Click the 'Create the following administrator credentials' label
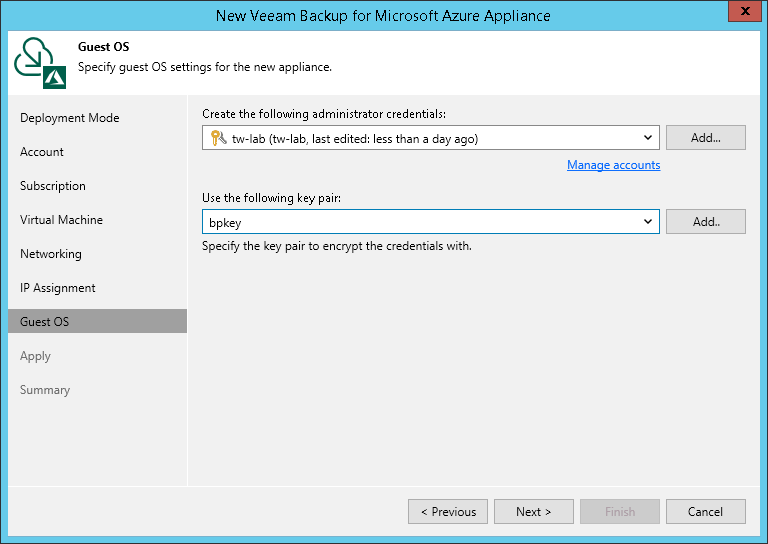Viewport: 768px width, 544px height. [x=324, y=114]
